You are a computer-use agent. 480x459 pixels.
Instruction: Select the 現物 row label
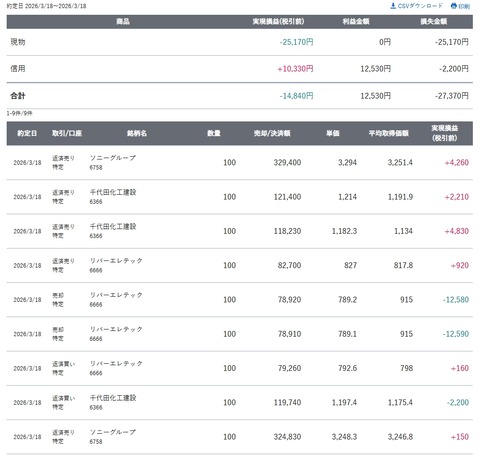tap(18, 42)
